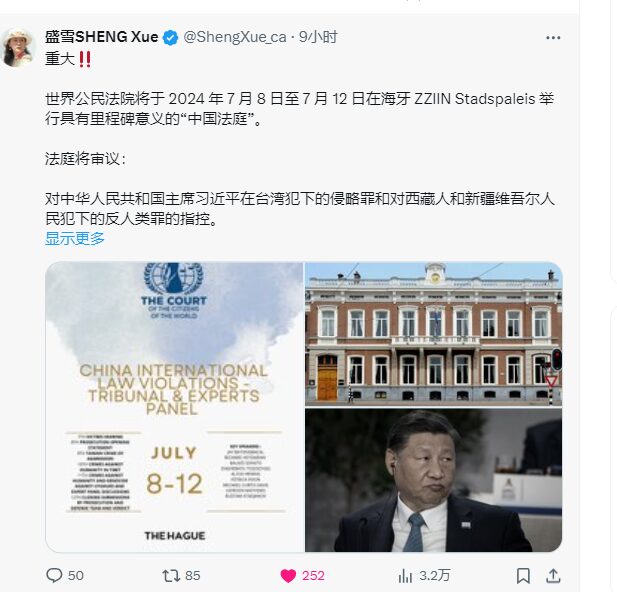617x592 pixels.
Task: Expand the post with 显示更多
Action: point(75,239)
